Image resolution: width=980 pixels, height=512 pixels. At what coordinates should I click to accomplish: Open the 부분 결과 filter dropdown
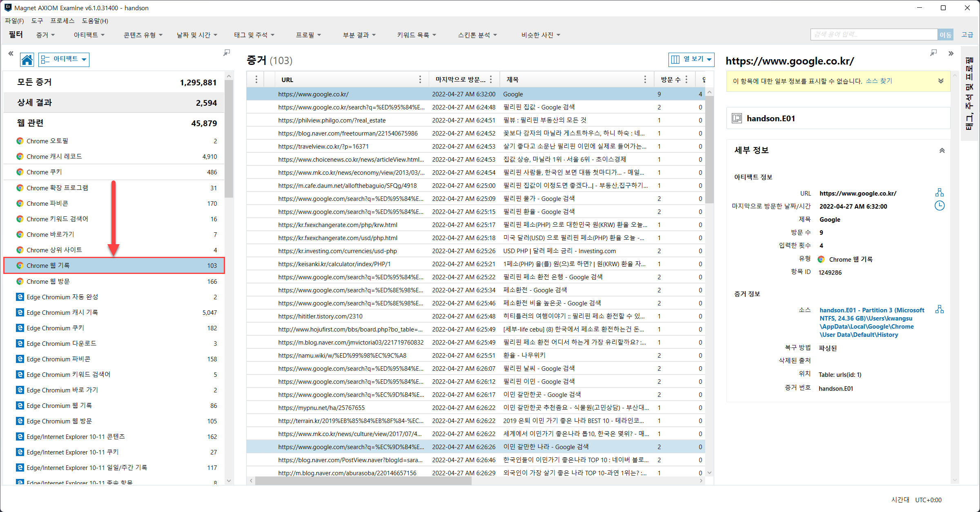359,35
